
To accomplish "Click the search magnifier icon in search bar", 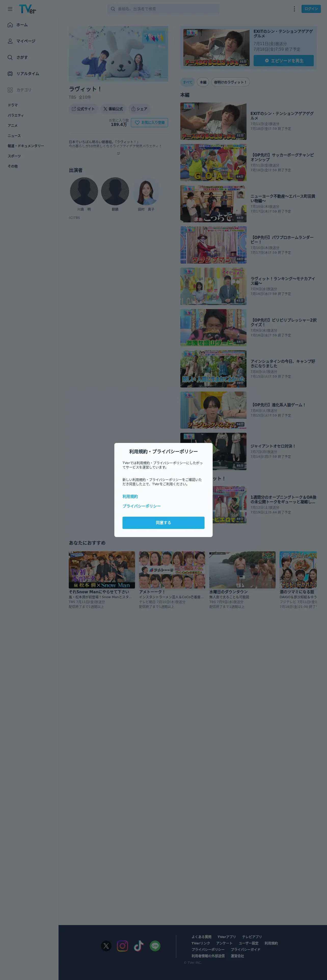I will [x=113, y=9].
